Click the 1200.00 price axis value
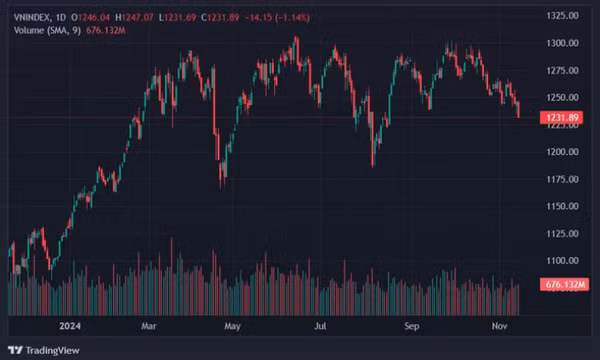The image size is (600, 360). click(562, 152)
